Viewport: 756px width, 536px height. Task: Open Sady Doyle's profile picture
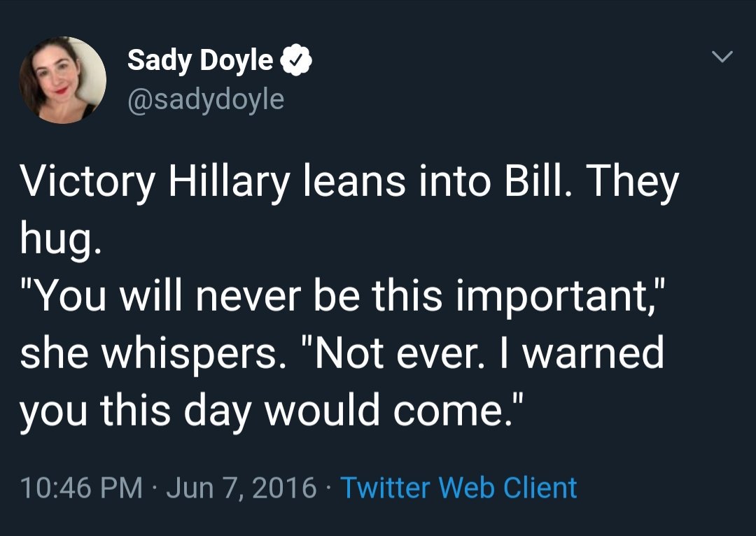[63, 80]
